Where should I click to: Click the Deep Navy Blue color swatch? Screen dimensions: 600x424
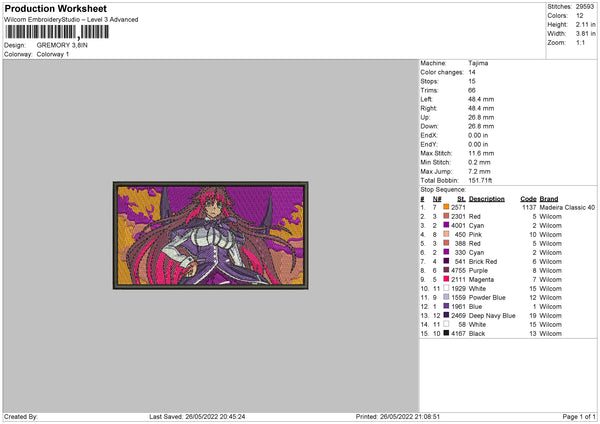pos(446,315)
